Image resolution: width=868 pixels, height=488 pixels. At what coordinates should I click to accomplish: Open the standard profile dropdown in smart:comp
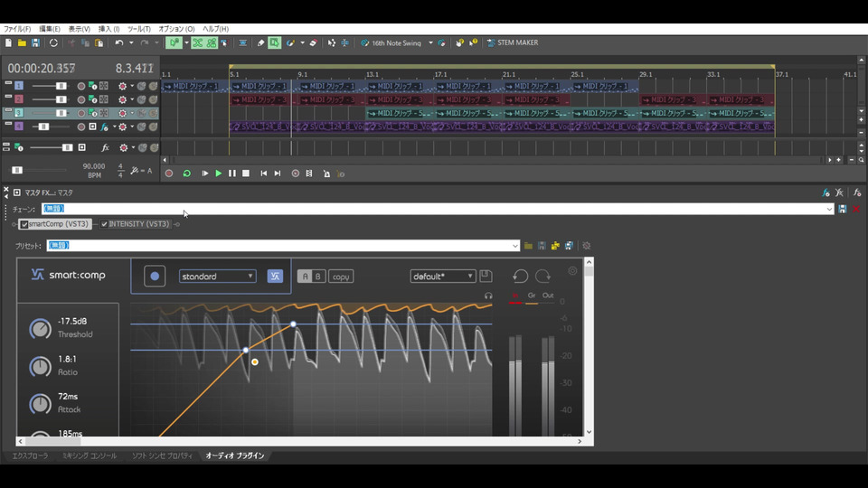point(217,277)
